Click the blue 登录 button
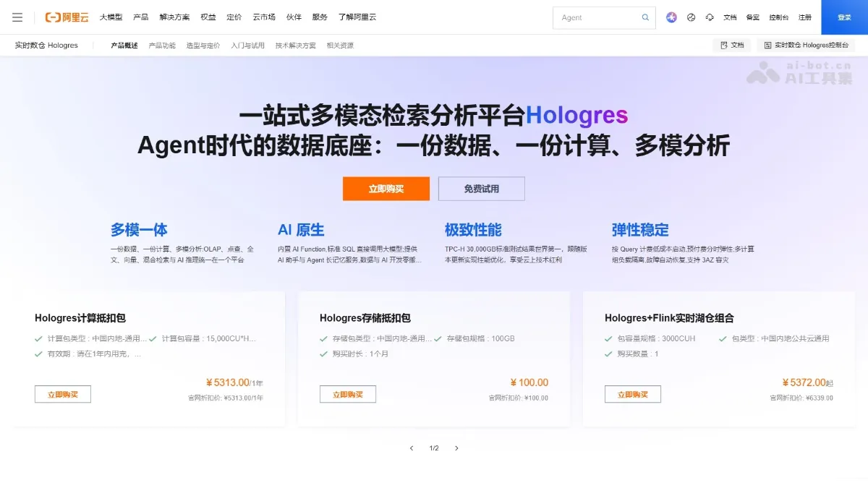868x488 pixels. click(x=844, y=17)
